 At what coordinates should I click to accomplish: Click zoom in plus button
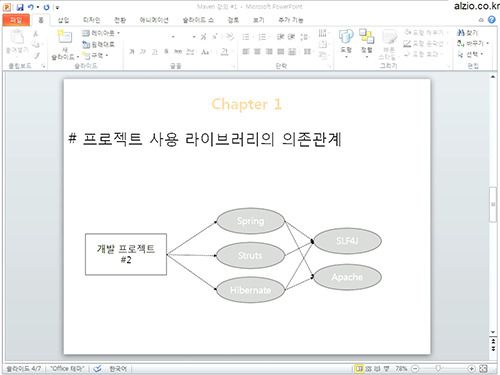pos(471,369)
